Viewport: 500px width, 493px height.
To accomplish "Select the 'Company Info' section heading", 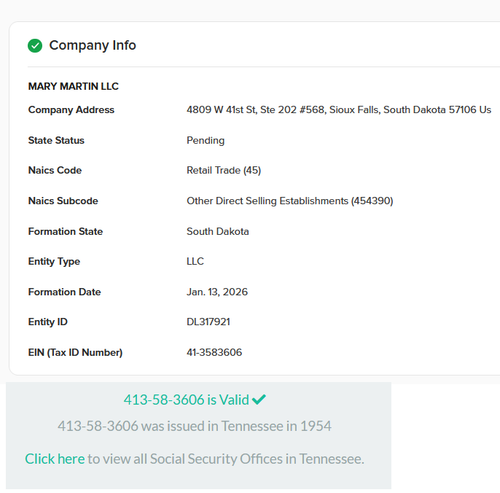I will click(x=93, y=45).
